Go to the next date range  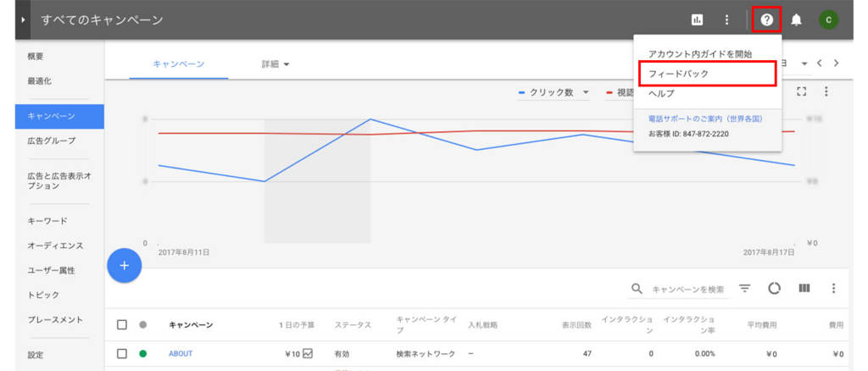(836, 63)
